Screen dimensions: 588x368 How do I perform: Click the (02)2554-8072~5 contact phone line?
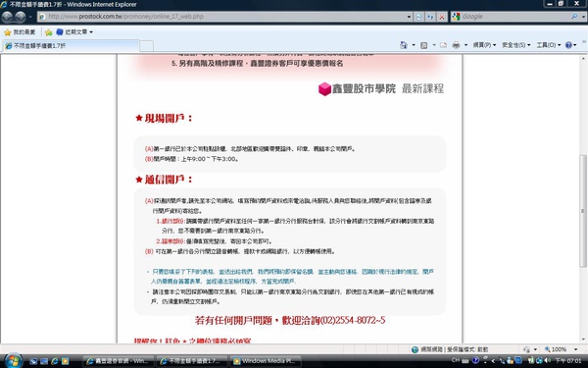click(290, 320)
